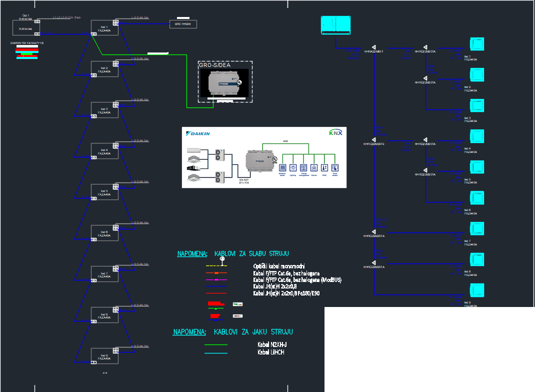Click the Daikin logo in the diagram

pos(198,133)
